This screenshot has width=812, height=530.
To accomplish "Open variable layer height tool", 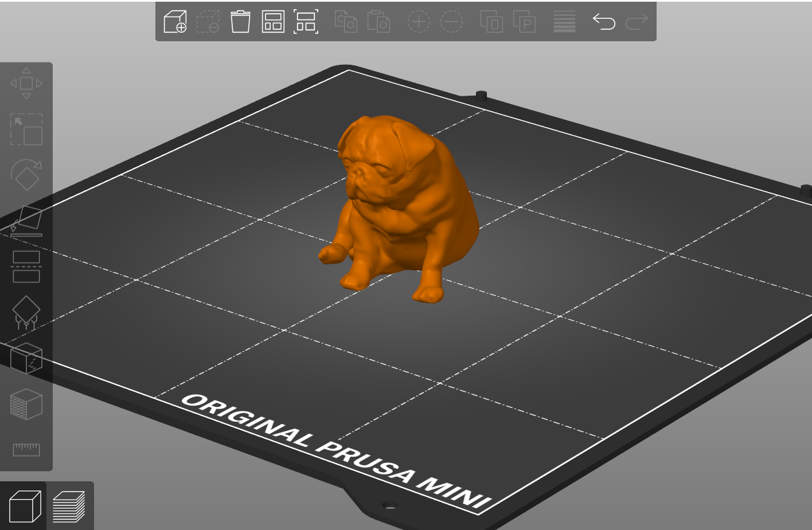I will coord(564,22).
